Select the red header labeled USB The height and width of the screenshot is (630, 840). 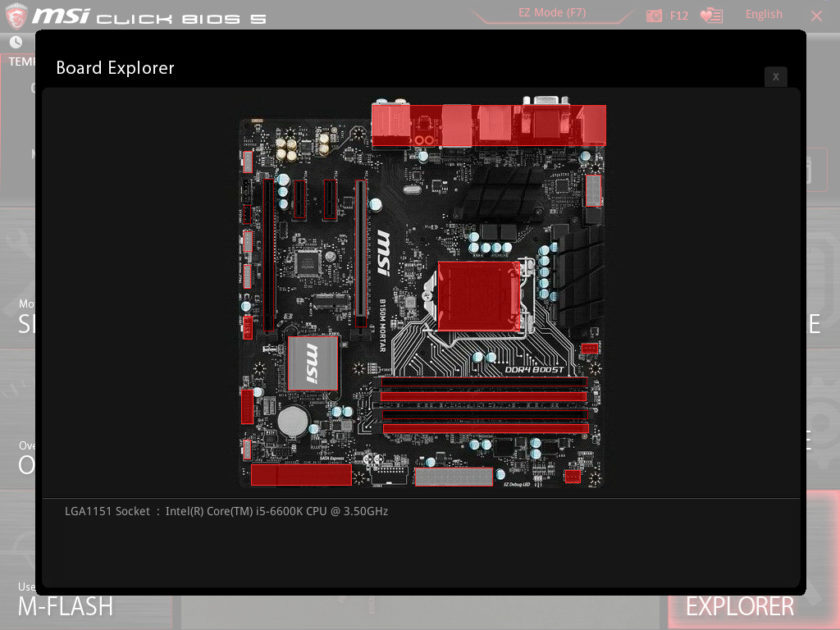[248, 327]
